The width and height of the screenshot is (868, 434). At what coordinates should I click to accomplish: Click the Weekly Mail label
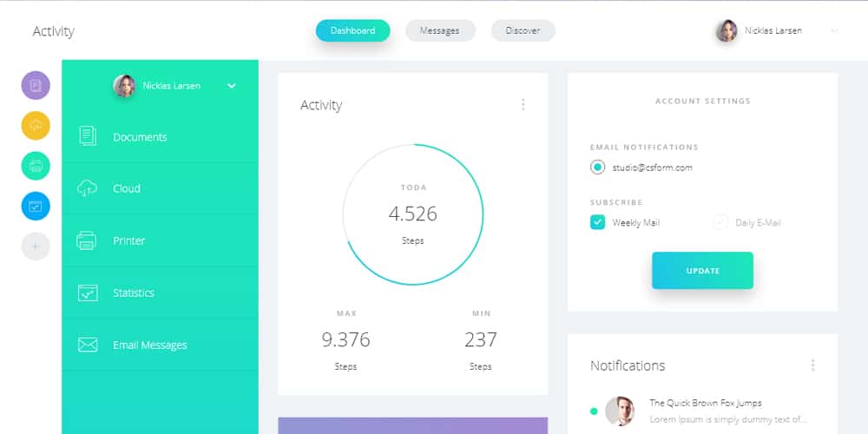pyautogui.click(x=636, y=223)
